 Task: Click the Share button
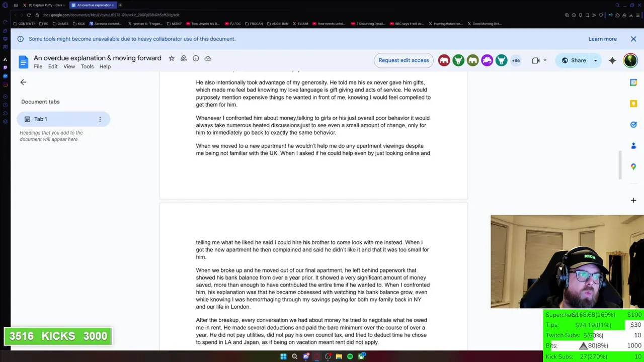pos(574,60)
